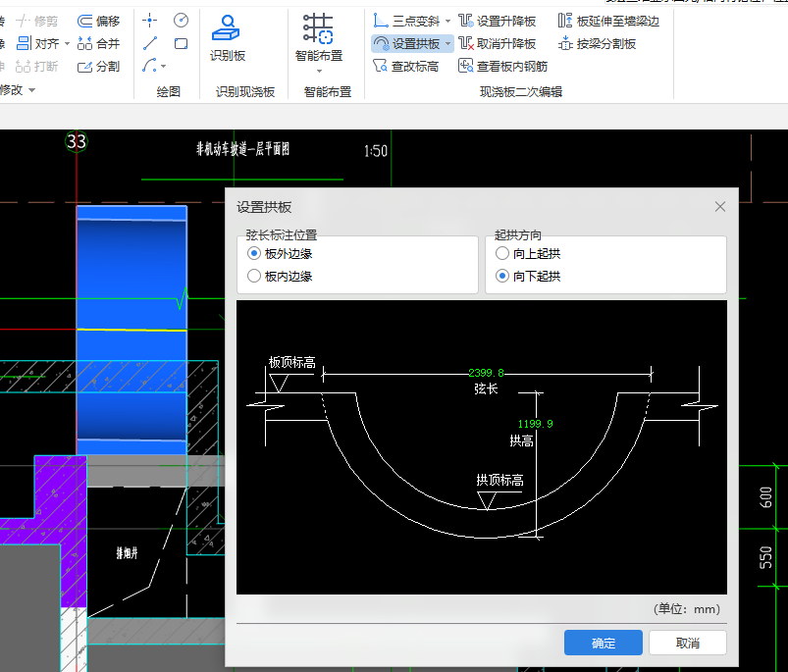Click the 按梁分割板 tool

(597, 44)
